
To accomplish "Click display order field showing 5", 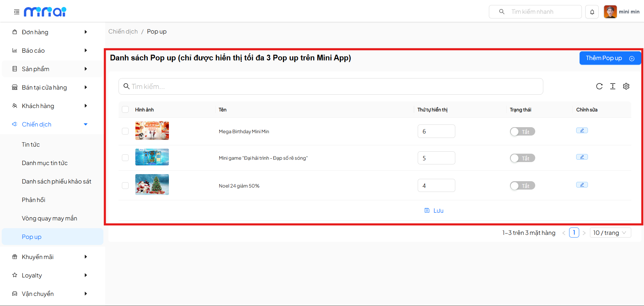I will point(436,158).
